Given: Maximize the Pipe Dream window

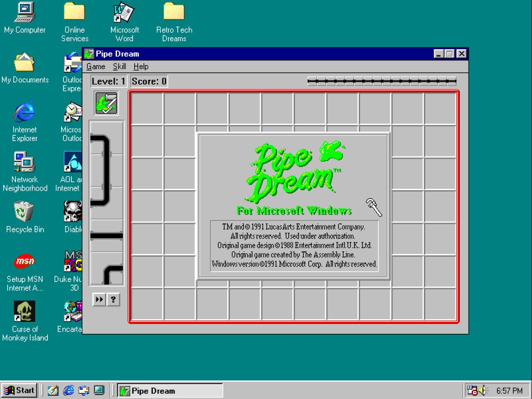Looking at the screenshot, I should (x=450, y=54).
